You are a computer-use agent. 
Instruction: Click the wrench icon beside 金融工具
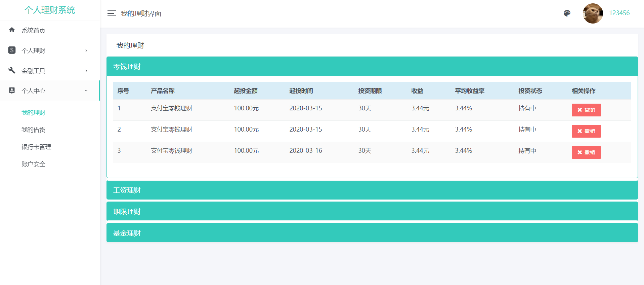[x=12, y=70]
